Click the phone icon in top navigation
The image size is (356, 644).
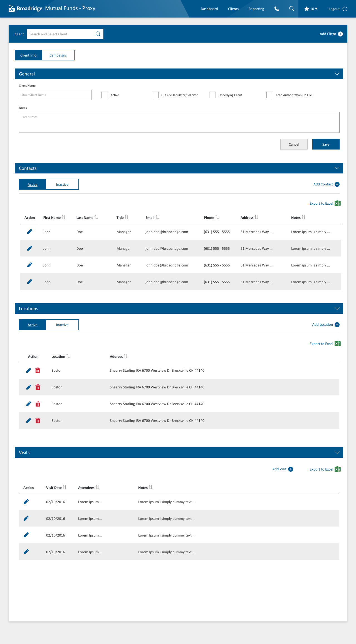tap(277, 9)
